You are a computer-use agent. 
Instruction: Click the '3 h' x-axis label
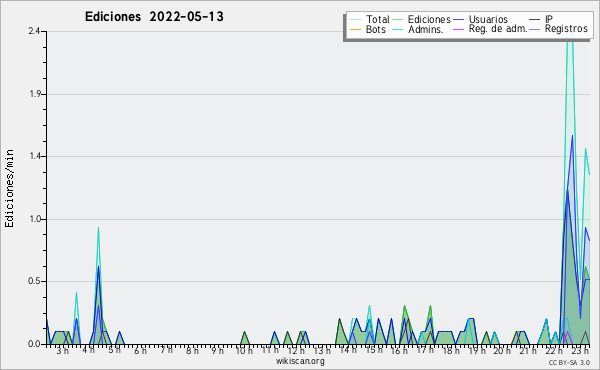[x=62, y=351]
